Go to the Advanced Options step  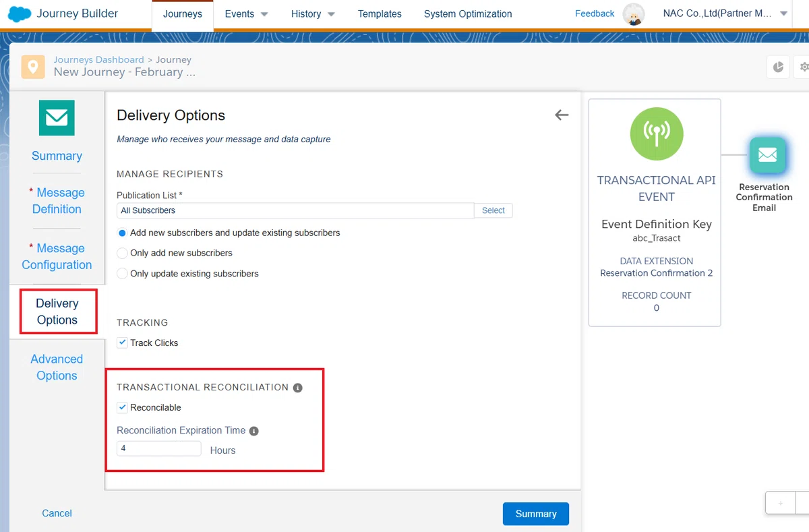tap(57, 367)
